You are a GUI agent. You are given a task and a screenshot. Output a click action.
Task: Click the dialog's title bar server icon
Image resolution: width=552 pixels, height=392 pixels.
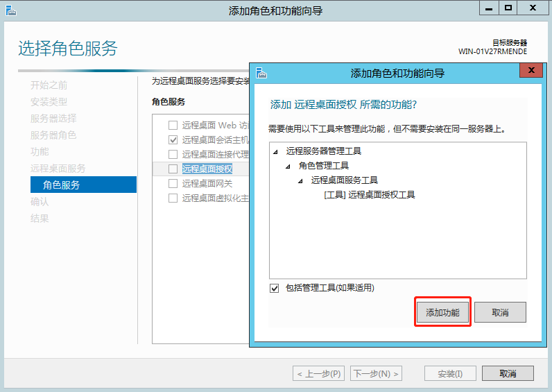[261, 73]
